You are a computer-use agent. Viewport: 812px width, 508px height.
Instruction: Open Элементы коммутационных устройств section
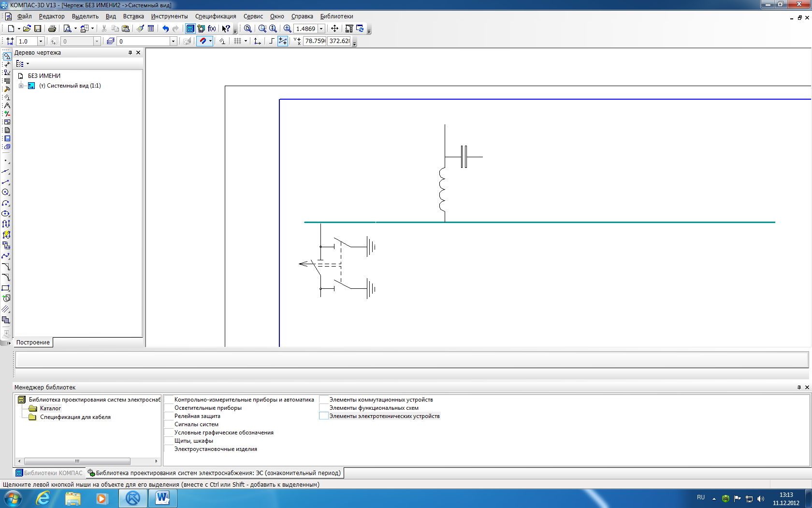[x=381, y=400]
